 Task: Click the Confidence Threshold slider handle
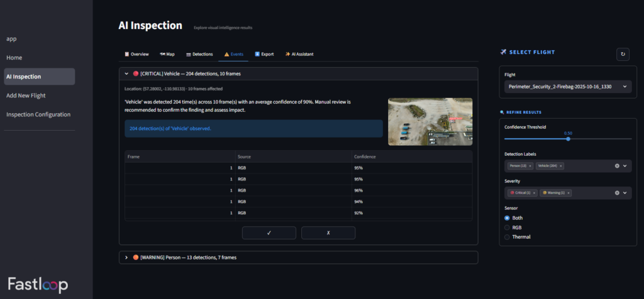(568, 139)
